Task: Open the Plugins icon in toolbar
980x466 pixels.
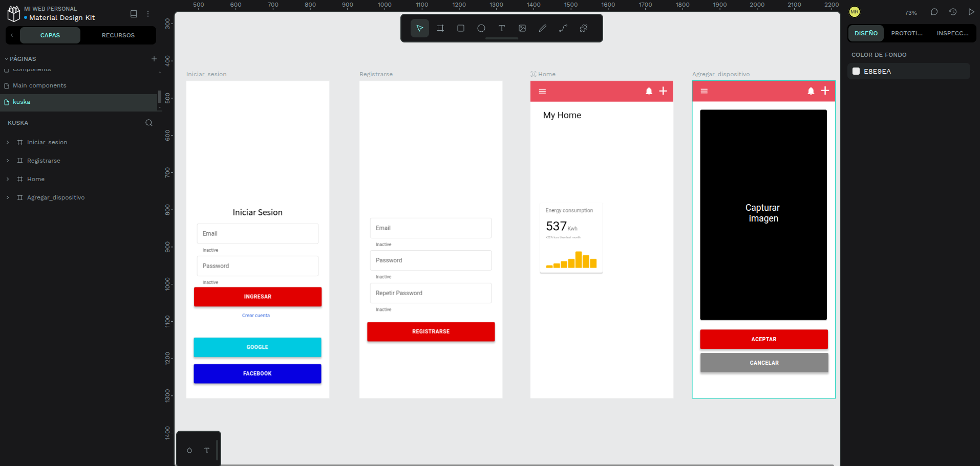Action: click(583, 28)
